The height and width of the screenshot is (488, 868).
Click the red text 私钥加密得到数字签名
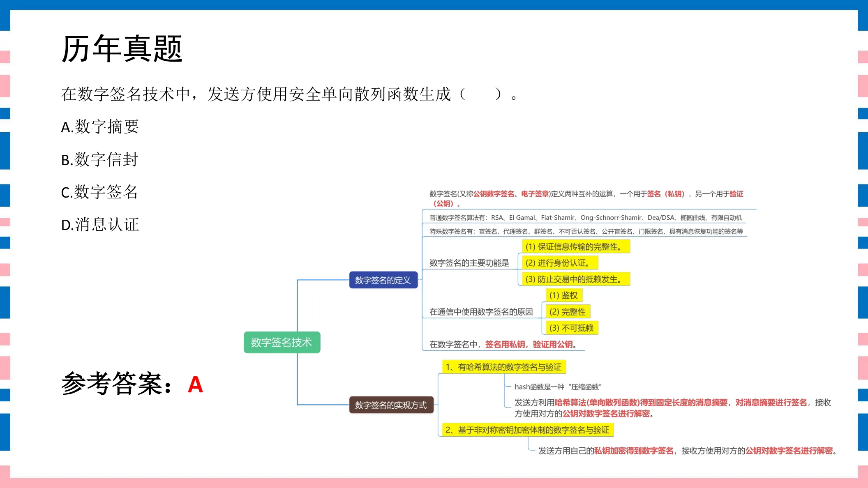tap(634, 451)
